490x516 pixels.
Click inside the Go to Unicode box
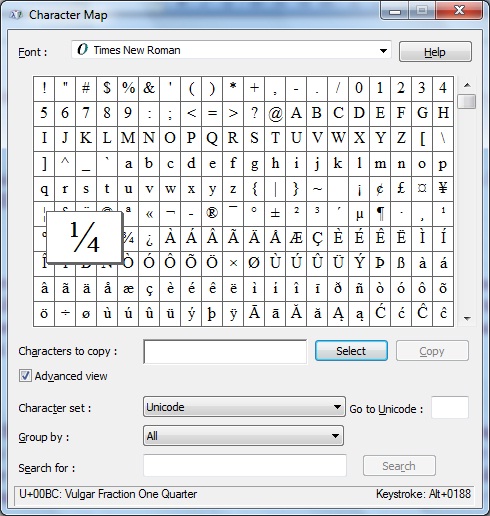450,407
